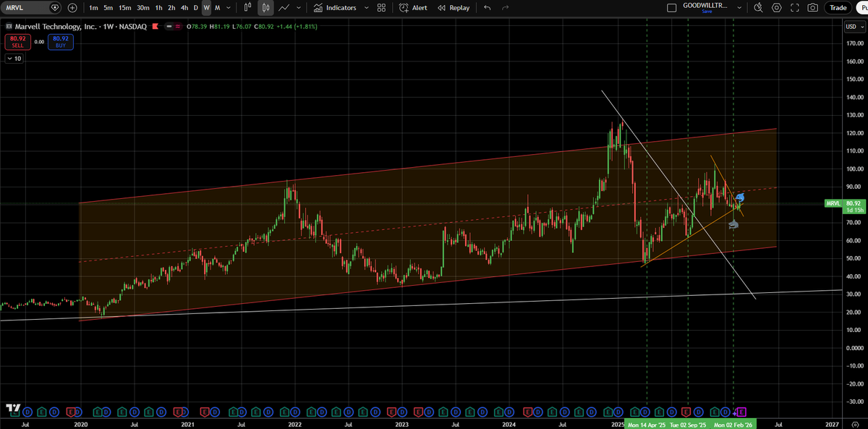Screen dimensions: 868x429
Task: Undo the last chart action
Action: click(x=487, y=8)
